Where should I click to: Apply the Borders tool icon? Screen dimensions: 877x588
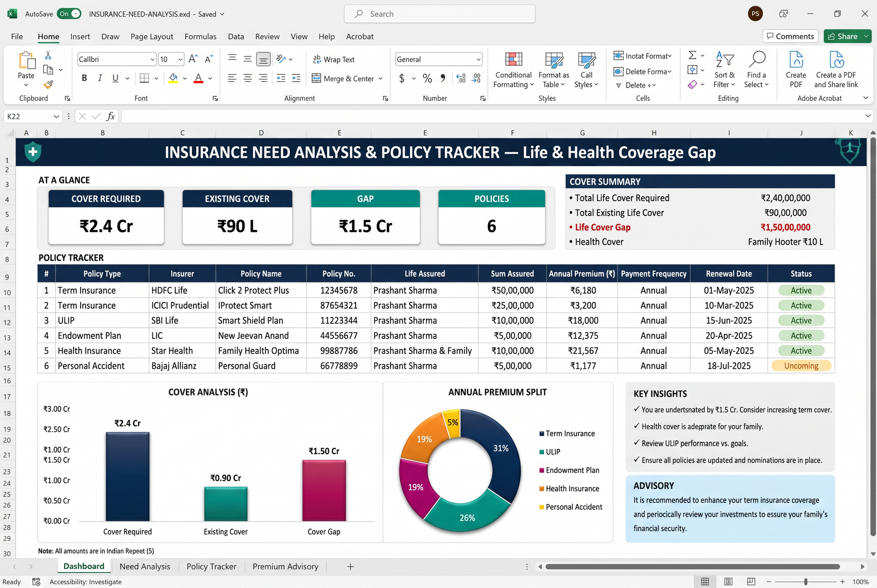(144, 78)
